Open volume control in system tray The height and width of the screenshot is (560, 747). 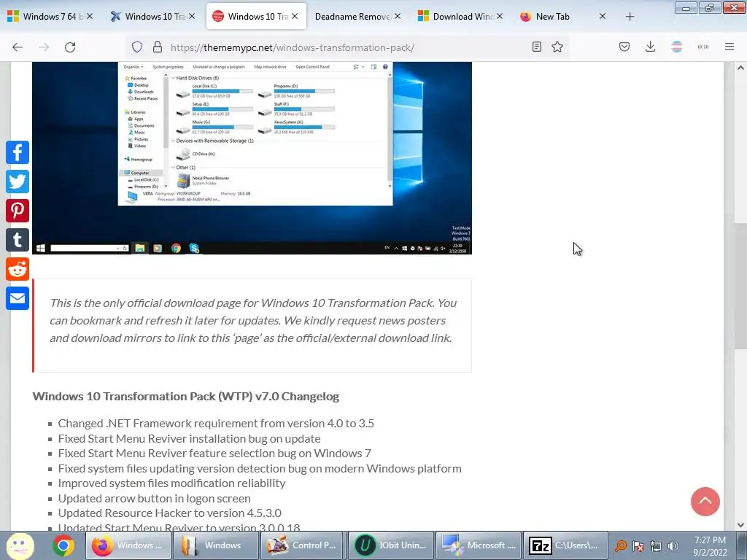click(x=673, y=545)
